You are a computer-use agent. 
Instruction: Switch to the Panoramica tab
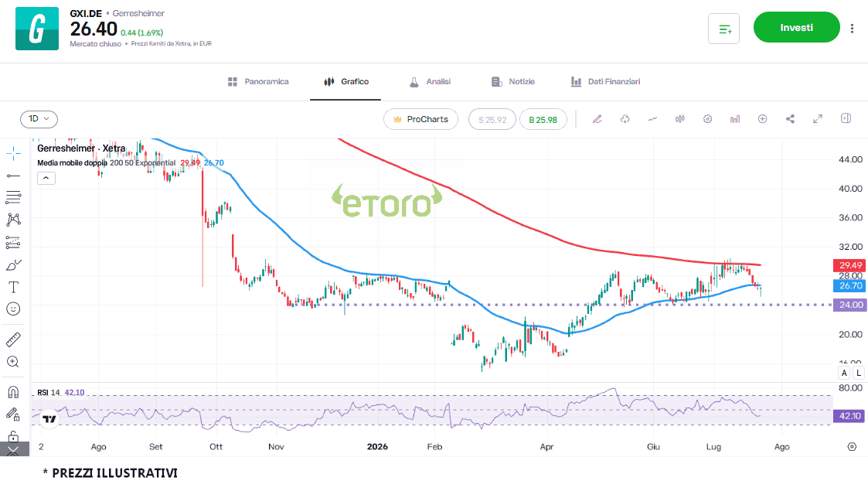tap(258, 81)
